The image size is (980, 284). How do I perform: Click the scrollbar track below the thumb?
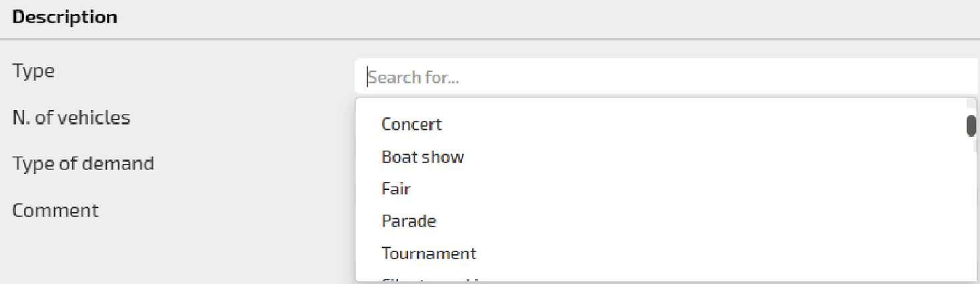click(971, 213)
